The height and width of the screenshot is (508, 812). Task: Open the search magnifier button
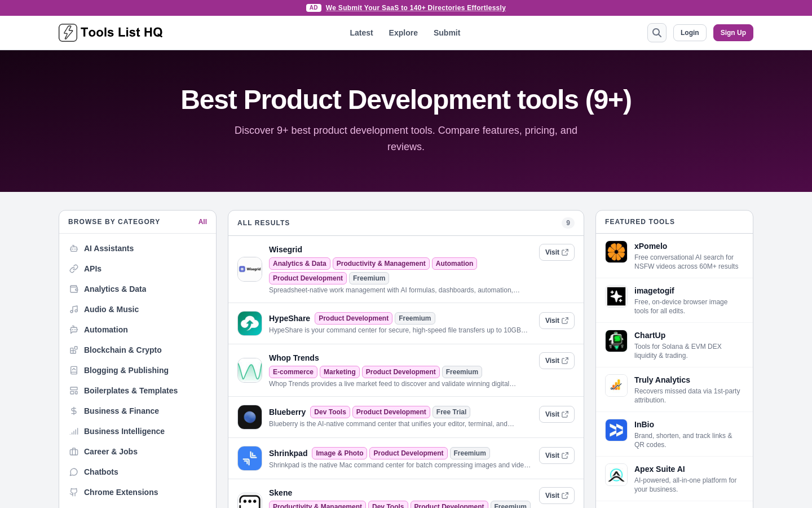[657, 33]
